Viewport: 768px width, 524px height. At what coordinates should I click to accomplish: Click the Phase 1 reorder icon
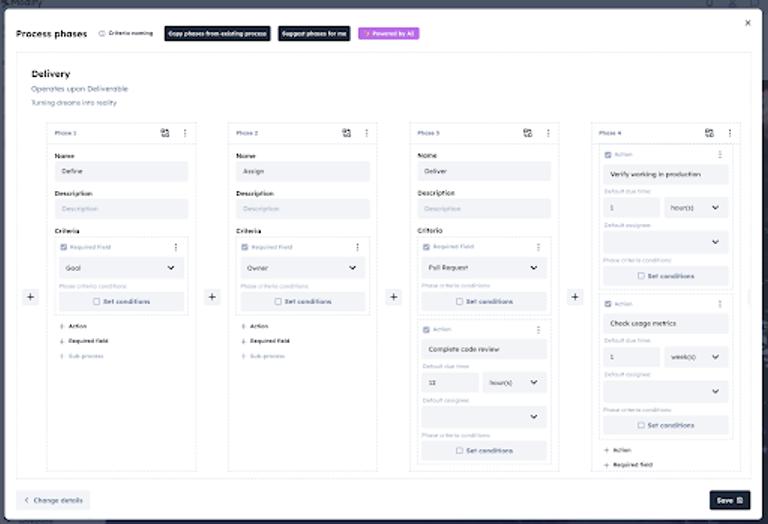point(165,133)
